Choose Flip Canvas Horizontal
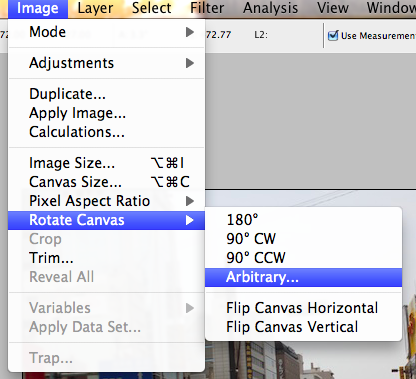 point(303,308)
